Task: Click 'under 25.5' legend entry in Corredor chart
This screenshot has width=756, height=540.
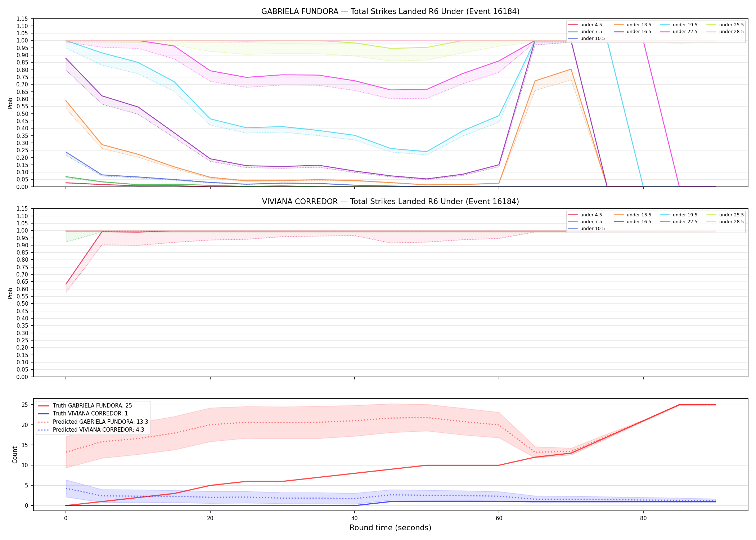Action: (725, 215)
